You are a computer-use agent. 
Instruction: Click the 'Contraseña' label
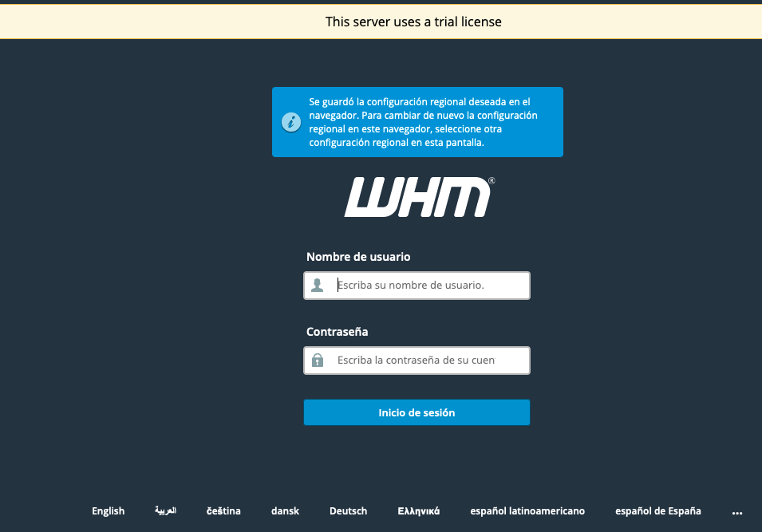338,332
